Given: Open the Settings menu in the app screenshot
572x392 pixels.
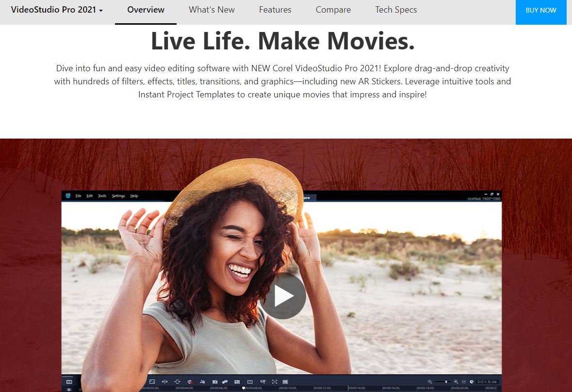Looking at the screenshot, I should (118, 196).
